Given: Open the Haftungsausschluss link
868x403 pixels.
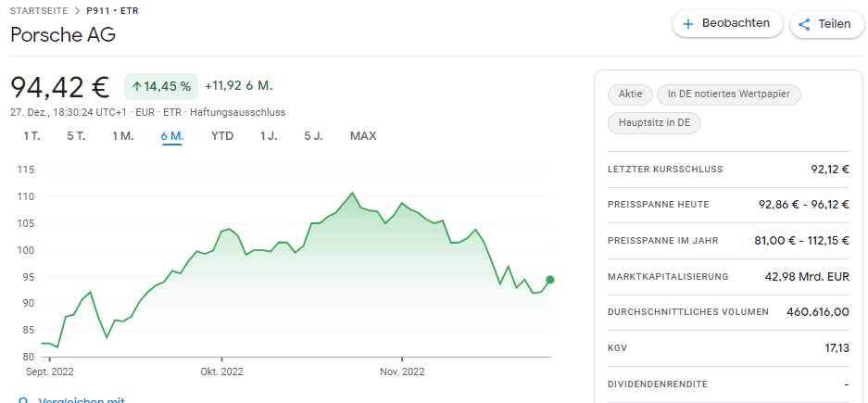Looking at the screenshot, I should (x=237, y=112).
